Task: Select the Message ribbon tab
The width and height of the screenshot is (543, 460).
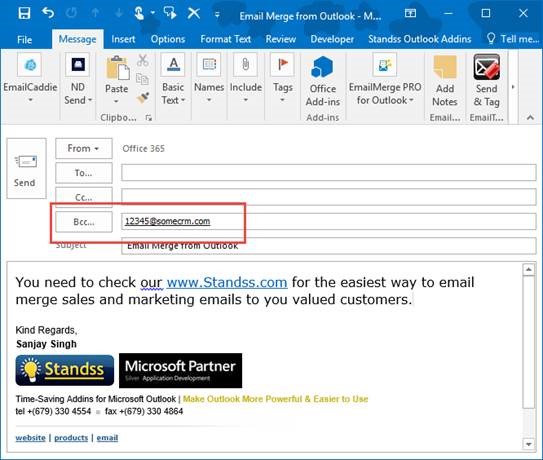Action: coord(78,39)
